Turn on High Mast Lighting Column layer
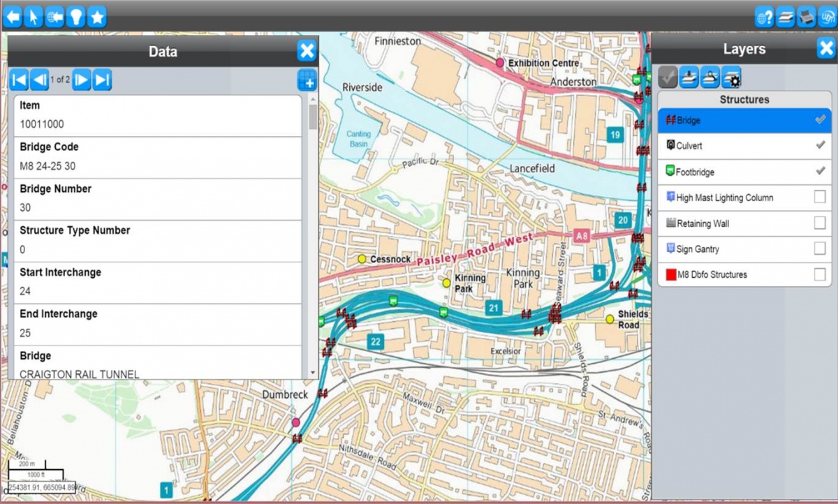The image size is (838, 504). click(x=819, y=198)
